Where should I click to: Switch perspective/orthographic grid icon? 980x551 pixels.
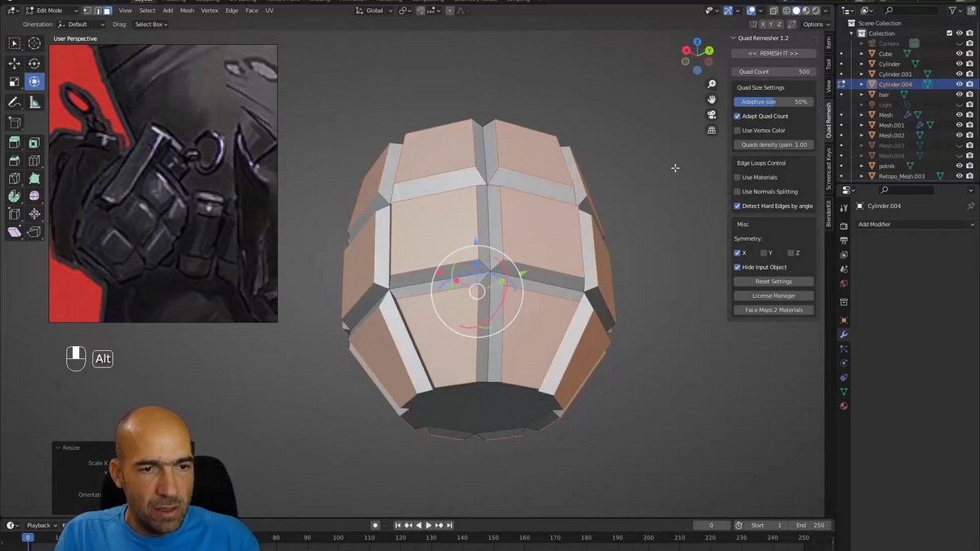point(712,131)
